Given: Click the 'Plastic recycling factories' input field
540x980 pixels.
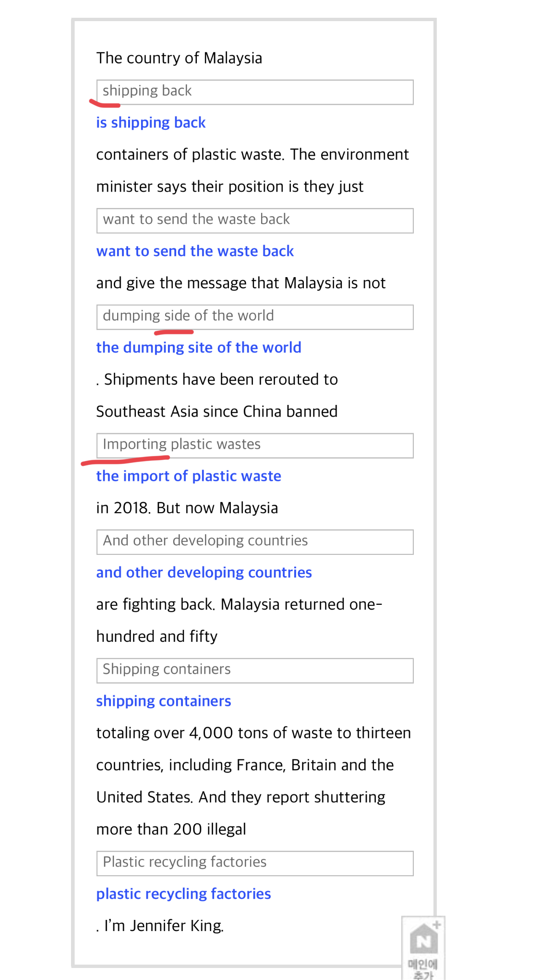Looking at the screenshot, I should tap(255, 863).
